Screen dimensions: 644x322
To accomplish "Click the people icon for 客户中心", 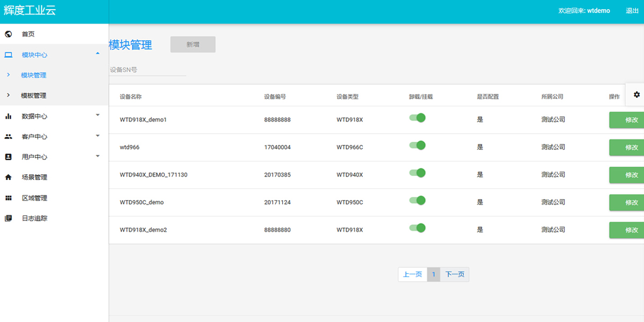I will coord(8,136).
